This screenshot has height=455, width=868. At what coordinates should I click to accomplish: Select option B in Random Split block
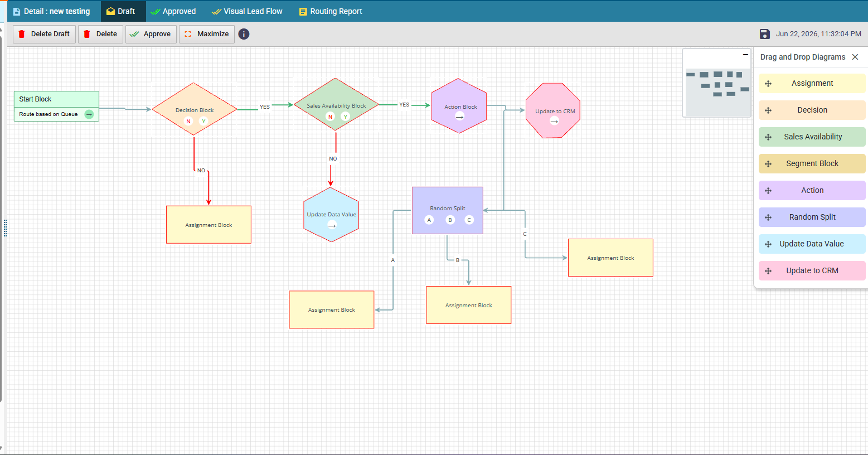coord(450,220)
